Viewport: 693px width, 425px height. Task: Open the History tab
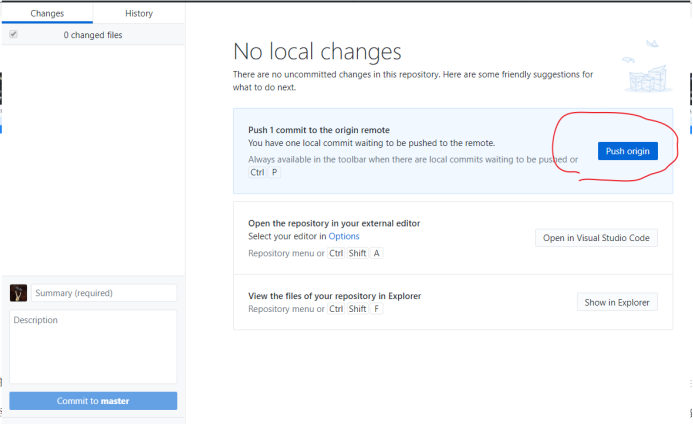(x=139, y=13)
